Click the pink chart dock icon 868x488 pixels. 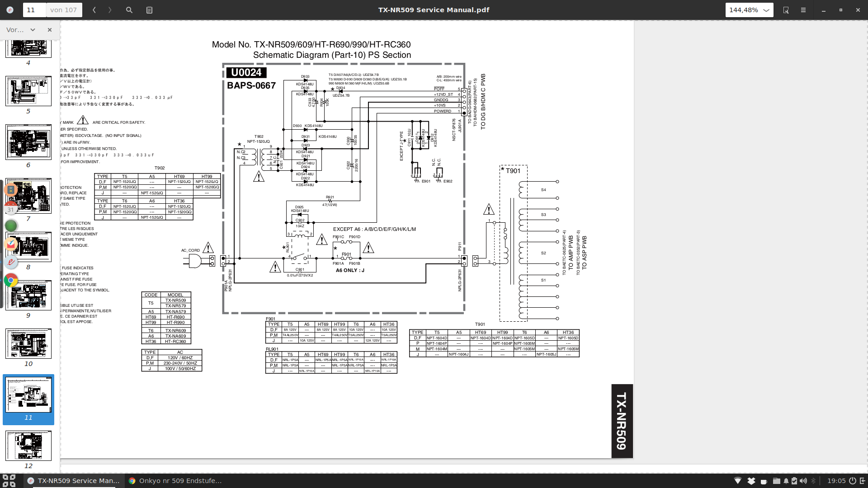click(11, 244)
